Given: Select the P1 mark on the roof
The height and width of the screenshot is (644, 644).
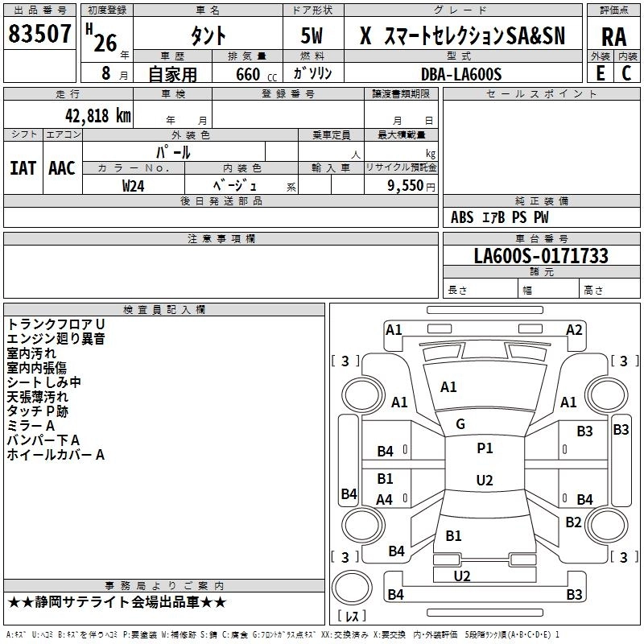Looking at the screenshot, I should 485,448.
